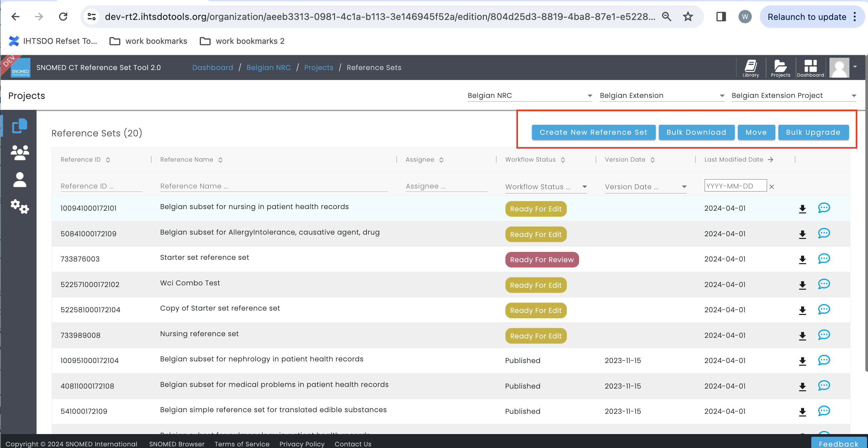Click Create New Reference Set button

click(x=593, y=132)
